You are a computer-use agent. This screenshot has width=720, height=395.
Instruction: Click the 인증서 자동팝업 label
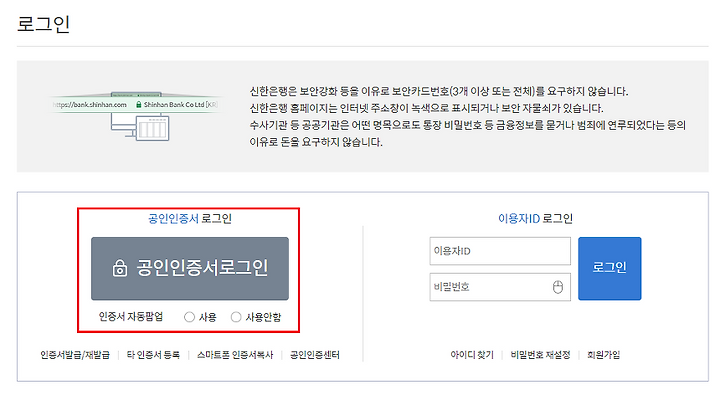131,317
